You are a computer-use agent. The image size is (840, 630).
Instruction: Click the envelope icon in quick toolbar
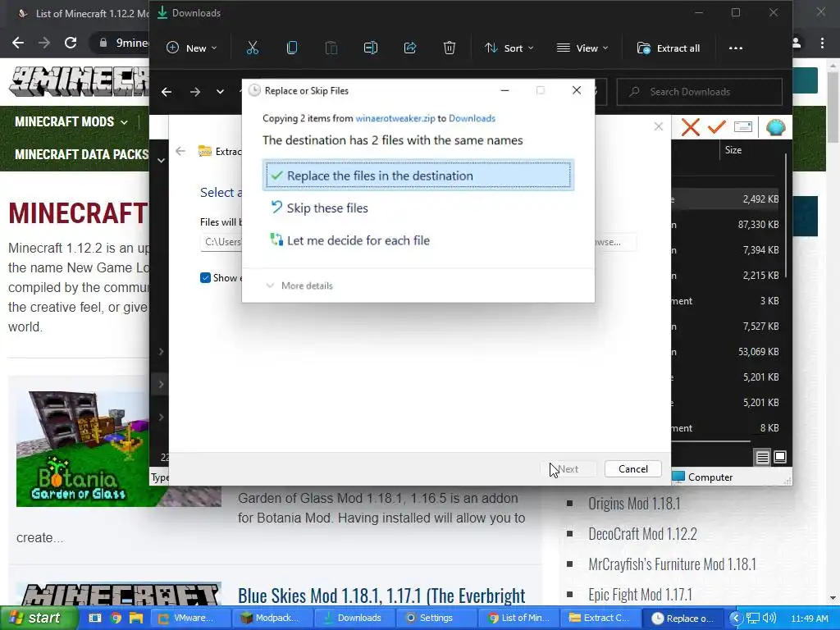click(743, 127)
